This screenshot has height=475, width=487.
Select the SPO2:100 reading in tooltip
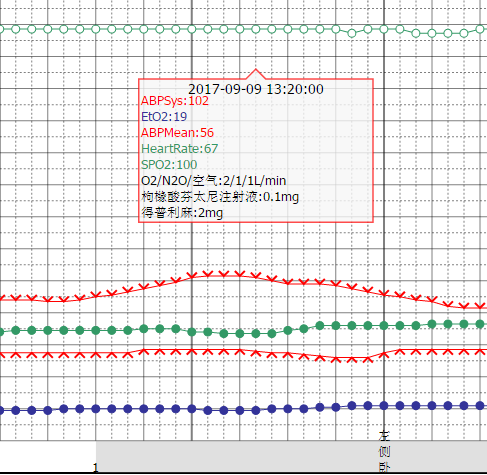point(169,165)
